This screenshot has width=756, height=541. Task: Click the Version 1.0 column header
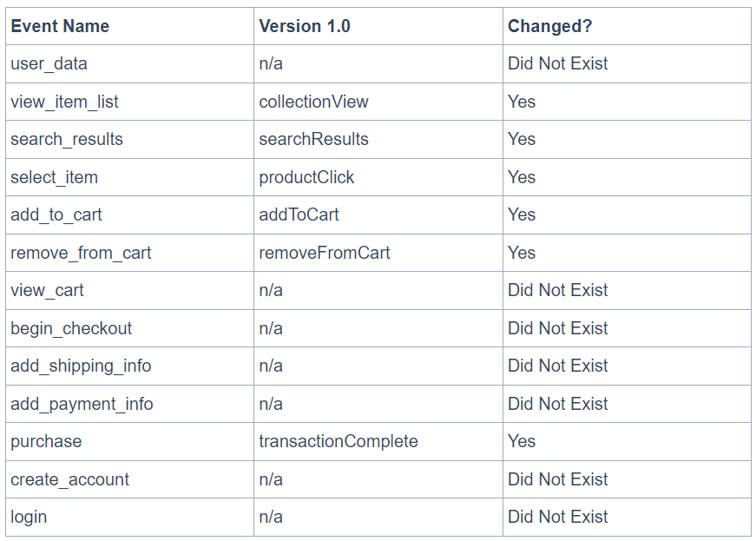(305, 26)
